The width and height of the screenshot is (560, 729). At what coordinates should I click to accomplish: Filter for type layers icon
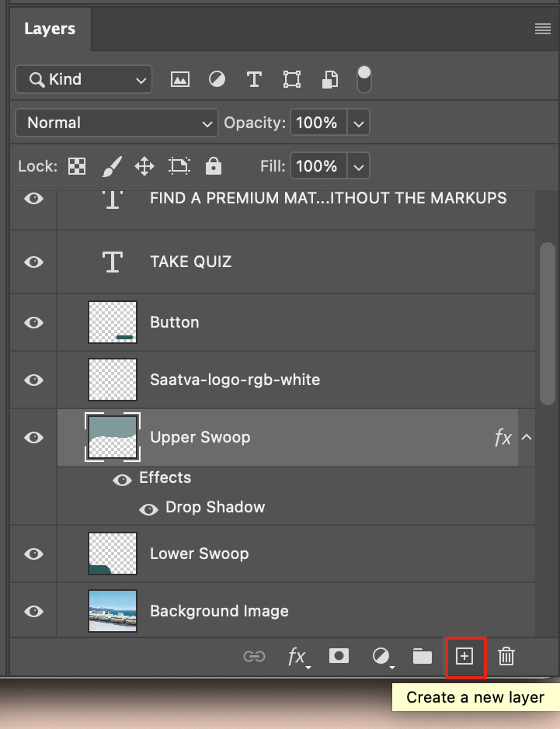coord(254,79)
